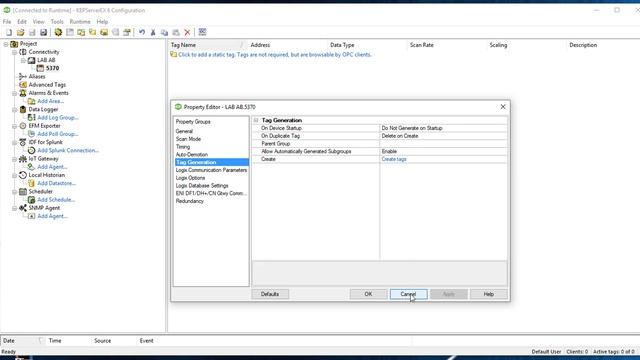Select the Scan Mode property group
This screenshot has height=360, width=640.
tap(188, 139)
